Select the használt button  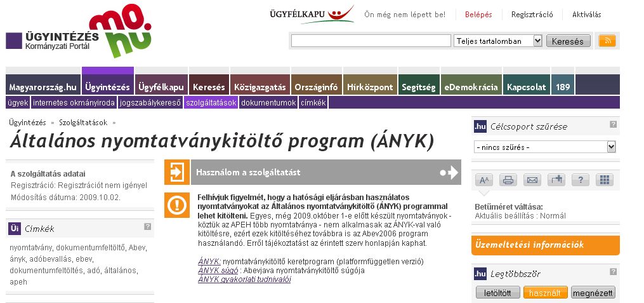pos(545,293)
